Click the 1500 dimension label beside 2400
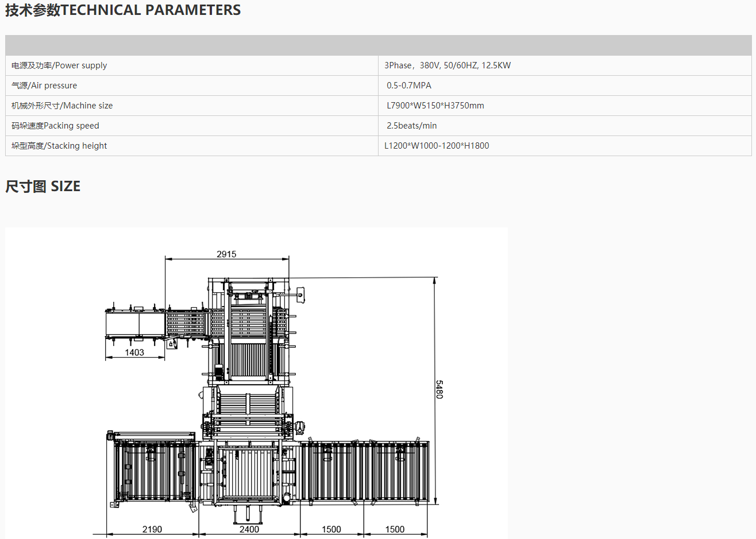The width and height of the screenshot is (756, 539). click(x=331, y=529)
